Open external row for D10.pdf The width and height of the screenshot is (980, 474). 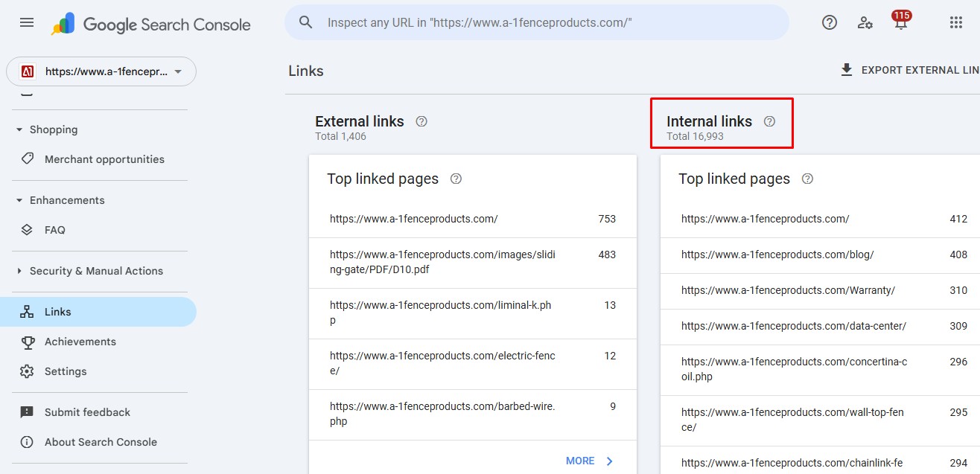point(473,262)
